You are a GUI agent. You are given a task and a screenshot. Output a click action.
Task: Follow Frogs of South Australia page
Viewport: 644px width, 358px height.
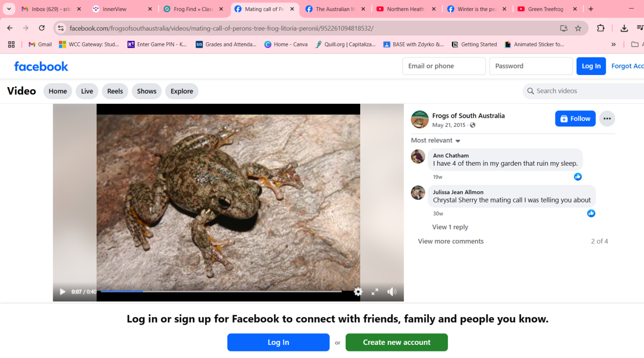coord(575,118)
